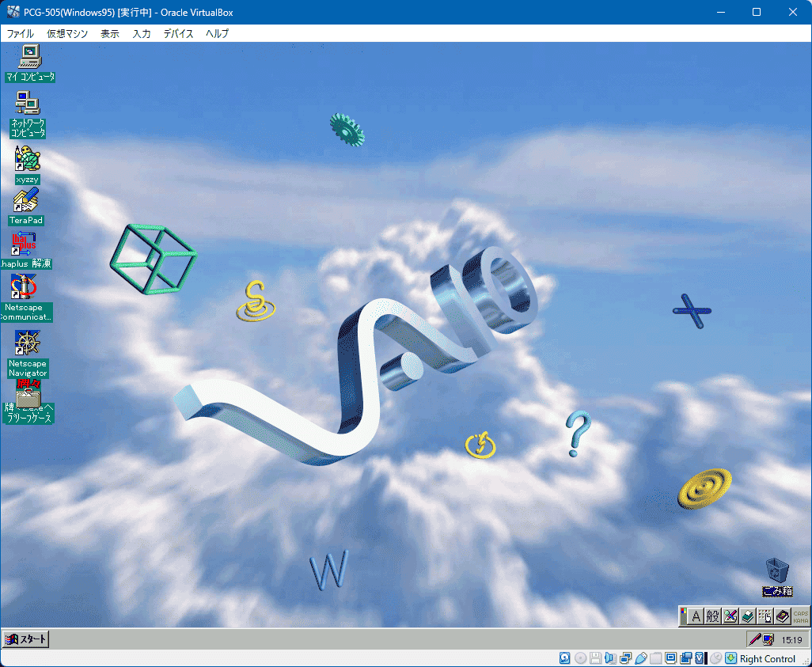The height and width of the screenshot is (667, 812).
Task: Maximize the VirtualBox window
Action: [757, 12]
